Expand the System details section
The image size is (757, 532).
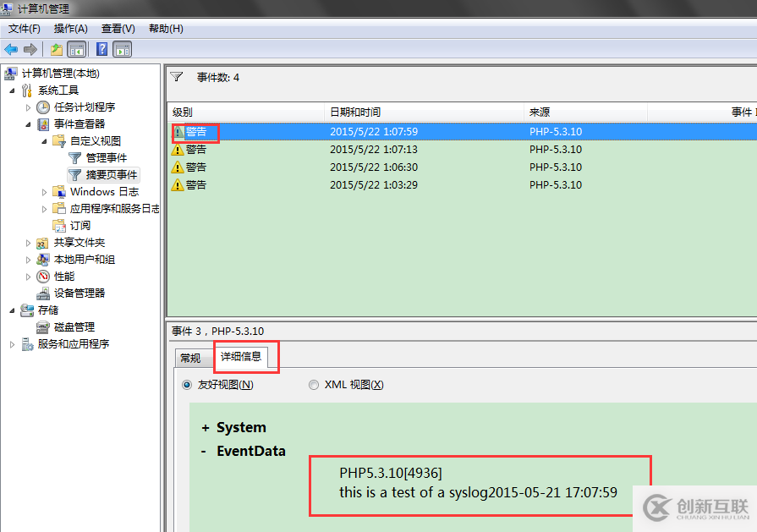tap(206, 428)
